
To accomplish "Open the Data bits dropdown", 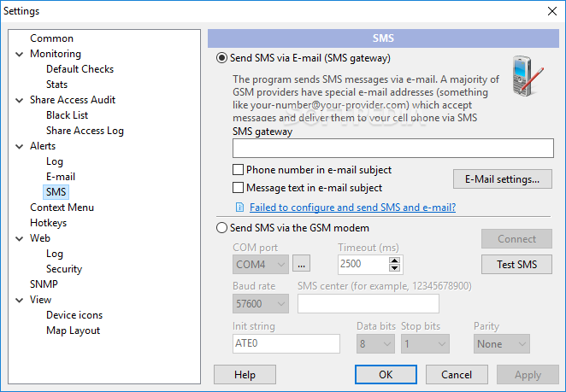I will click(x=375, y=343).
